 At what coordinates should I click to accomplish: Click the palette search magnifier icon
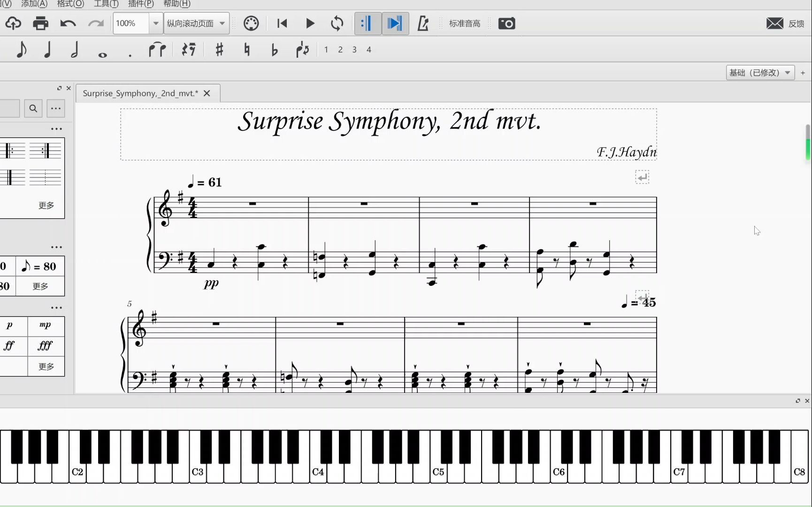pyautogui.click(x=33, y=108)
